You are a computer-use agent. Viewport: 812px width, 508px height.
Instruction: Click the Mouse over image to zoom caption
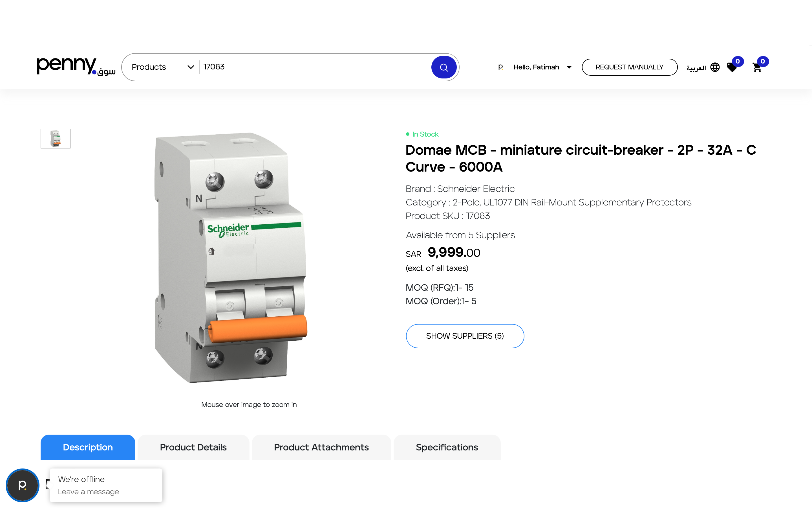point(249,404)
